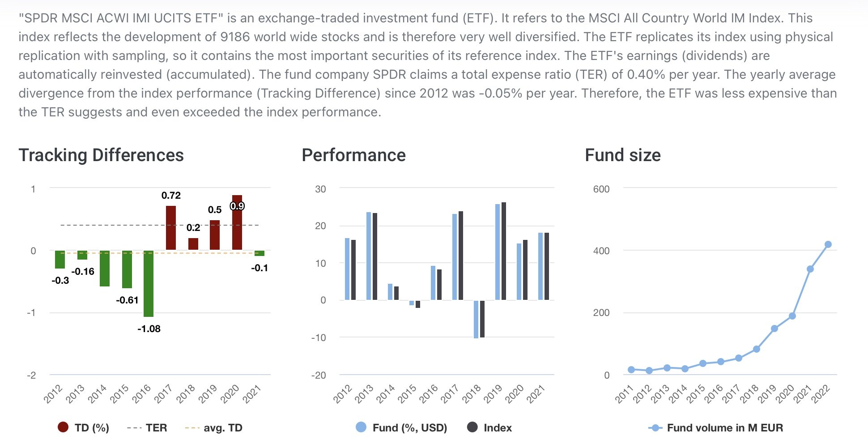
Task: Select the 2021 fund size data point
Action: 810,269
